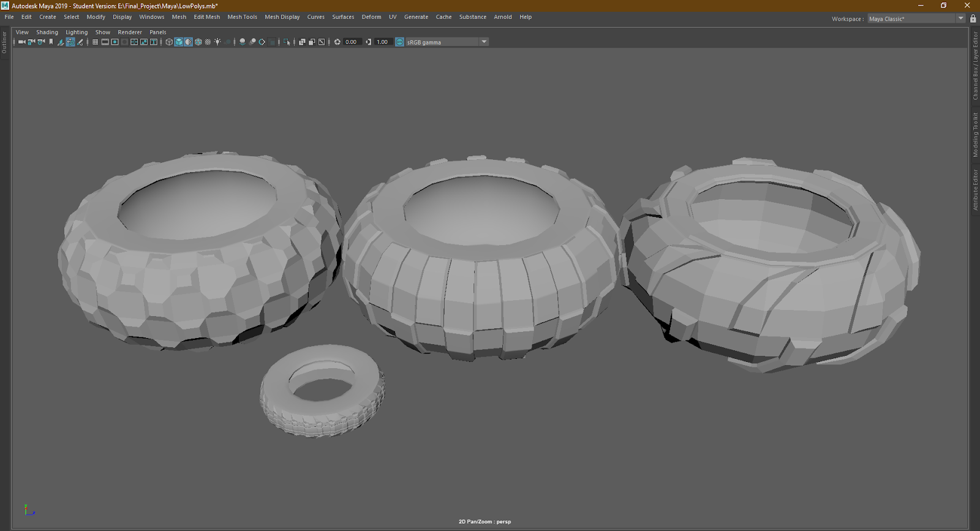Toggle the viewport Grid icon
The height and width of the screenshot is (531, 980).
(x=95, y=42)
